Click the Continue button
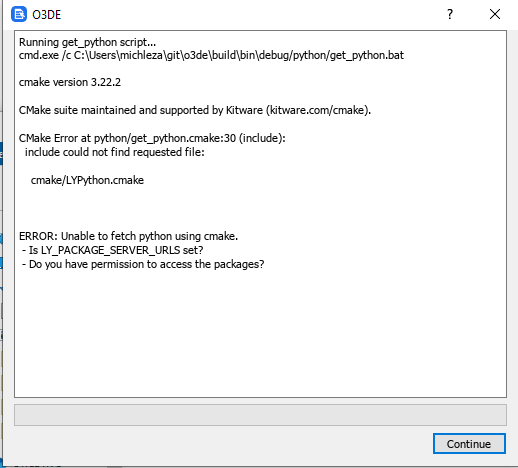 [469, 444]
